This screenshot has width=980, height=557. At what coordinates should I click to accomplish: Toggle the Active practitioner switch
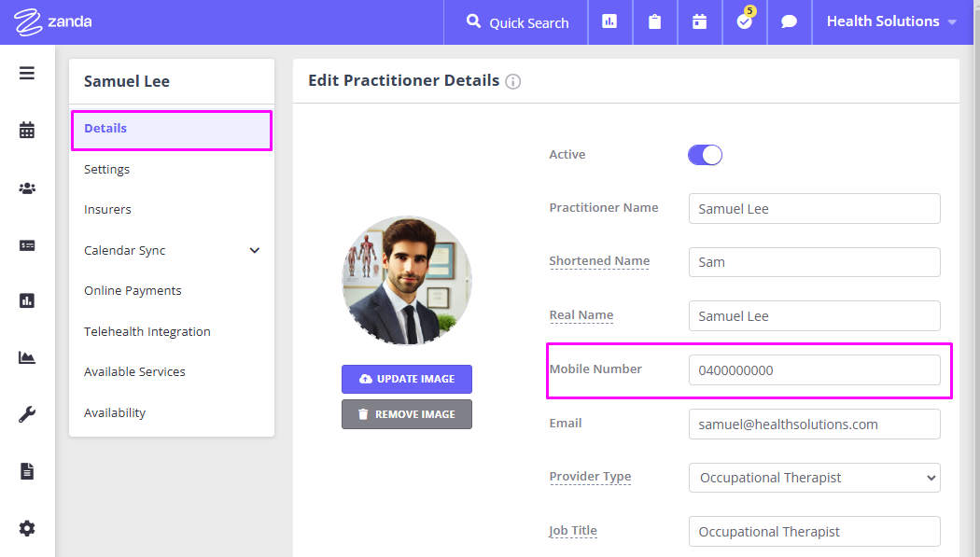(705, 155)
